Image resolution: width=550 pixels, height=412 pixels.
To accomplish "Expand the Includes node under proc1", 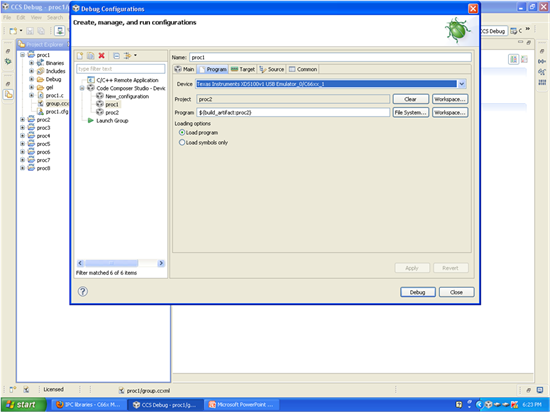I will [x=32, y=71].
